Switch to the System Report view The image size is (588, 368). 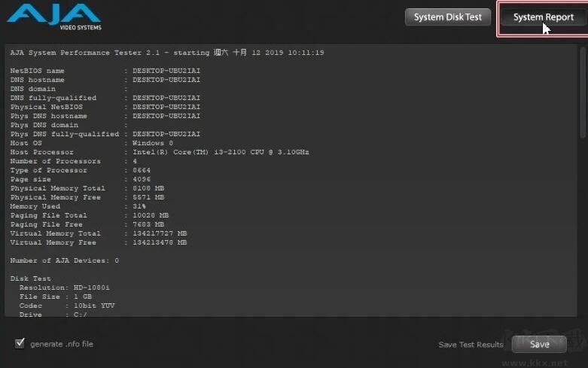[x=544, y=17]
